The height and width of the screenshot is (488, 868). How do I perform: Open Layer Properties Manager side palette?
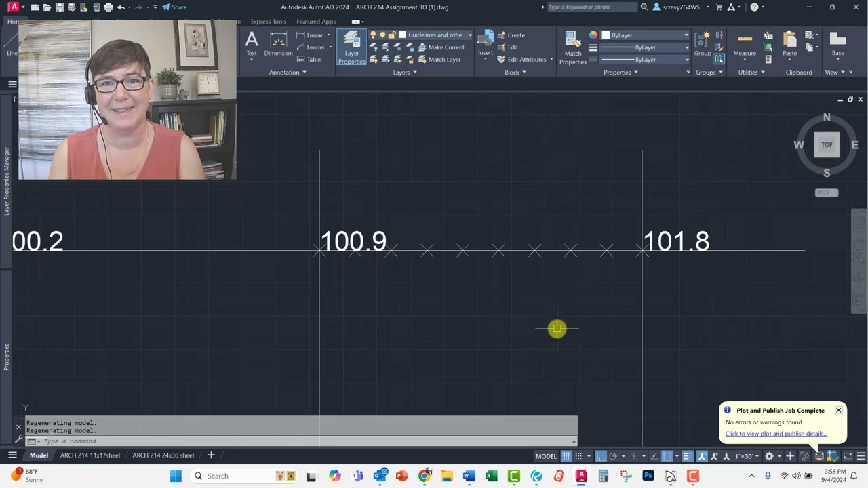coord(7,182)
